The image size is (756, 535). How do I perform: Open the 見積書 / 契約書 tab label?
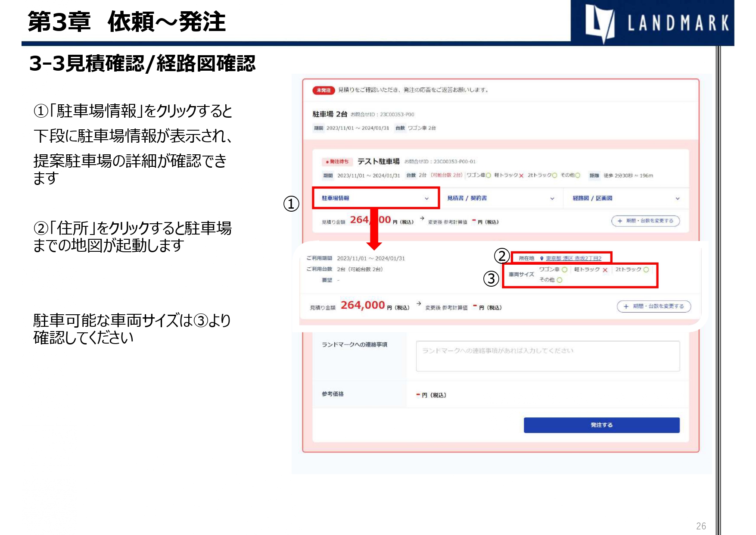tap(467, 198)
